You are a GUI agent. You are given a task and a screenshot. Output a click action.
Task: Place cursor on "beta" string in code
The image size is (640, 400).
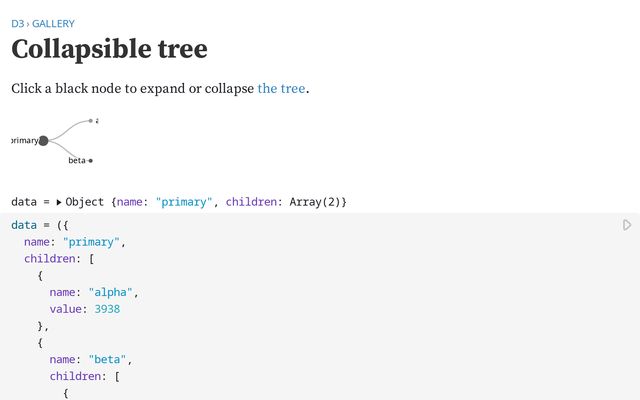(x=107, y=359)
